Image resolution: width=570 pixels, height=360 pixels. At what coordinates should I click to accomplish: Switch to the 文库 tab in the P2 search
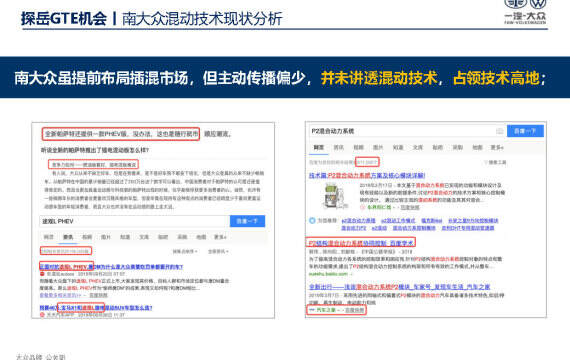tap(418, 147)
